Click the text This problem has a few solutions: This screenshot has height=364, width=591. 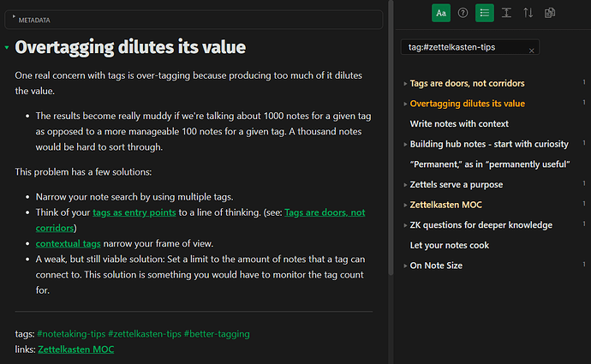(83, 172)
